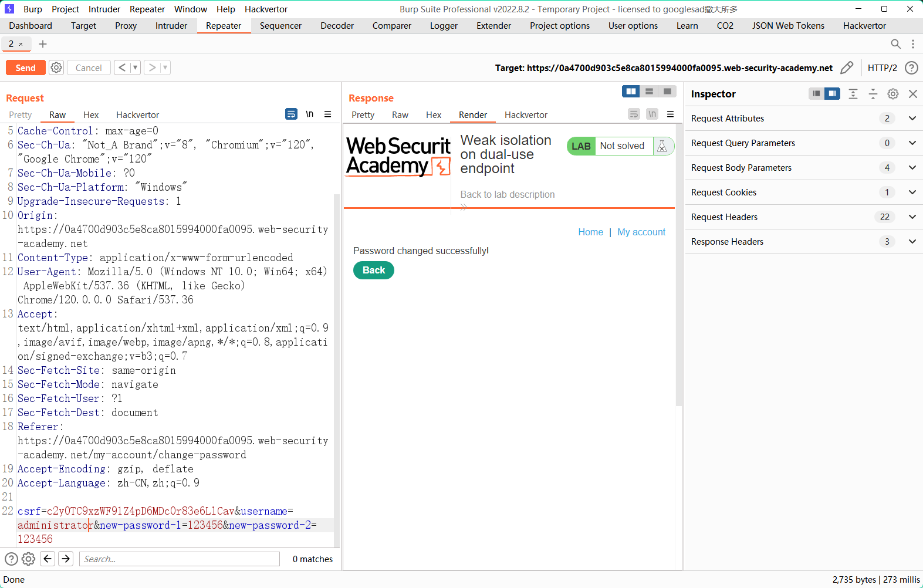Open Inspector settings gear
Viewport: 923px width, 588px height.
tap(893, 94)
